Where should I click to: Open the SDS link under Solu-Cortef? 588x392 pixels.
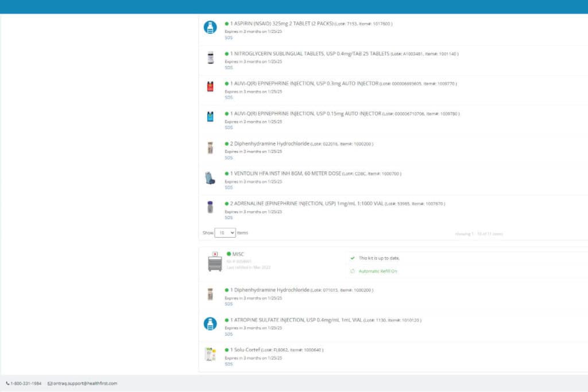pyautogui.click(x=229, y=364)
